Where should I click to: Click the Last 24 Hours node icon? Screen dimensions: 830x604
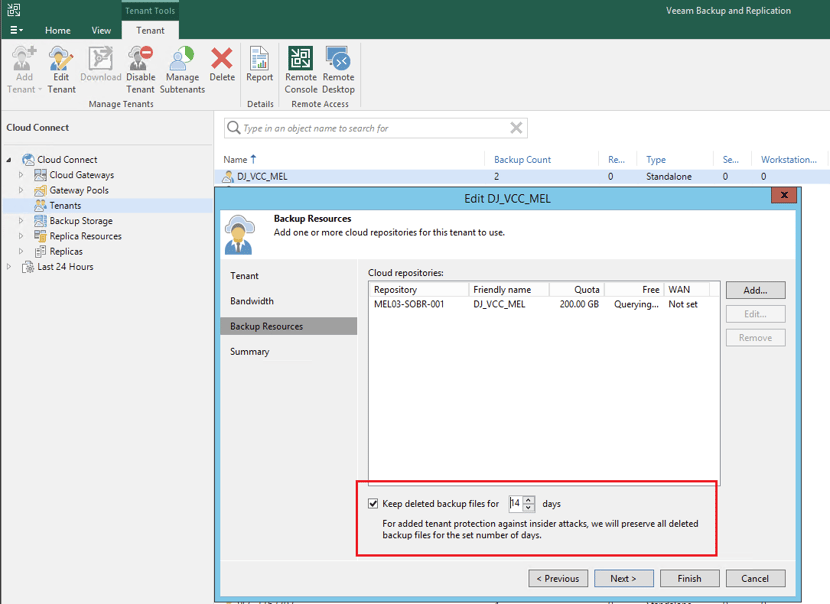(28, 267)
